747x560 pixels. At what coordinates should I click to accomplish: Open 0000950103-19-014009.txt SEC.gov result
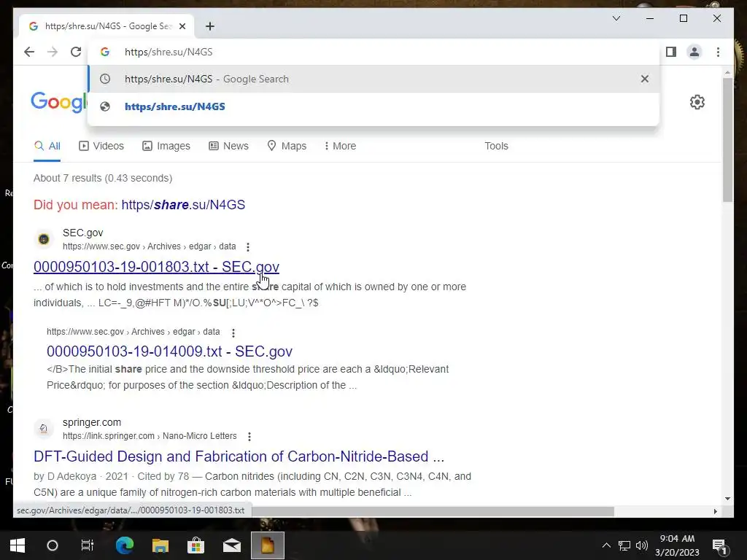[169, 351]
